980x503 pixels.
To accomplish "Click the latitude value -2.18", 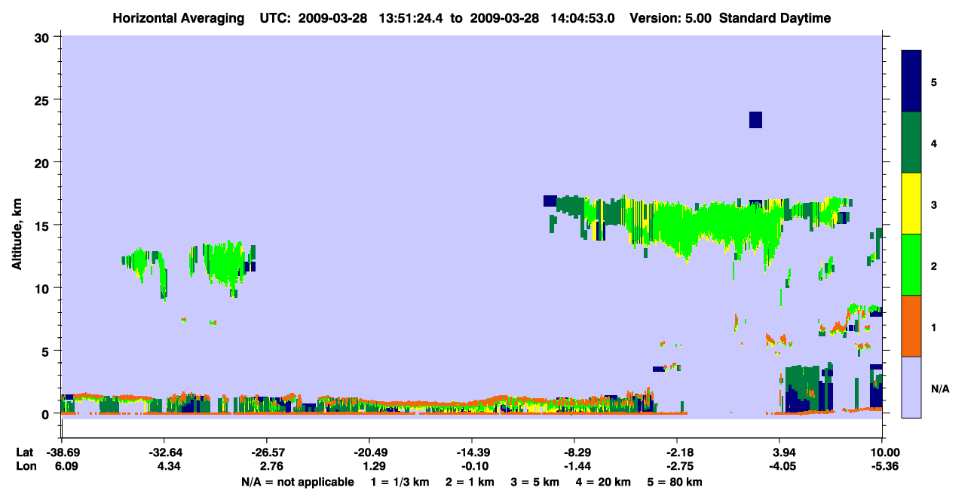I will [676, 452].
